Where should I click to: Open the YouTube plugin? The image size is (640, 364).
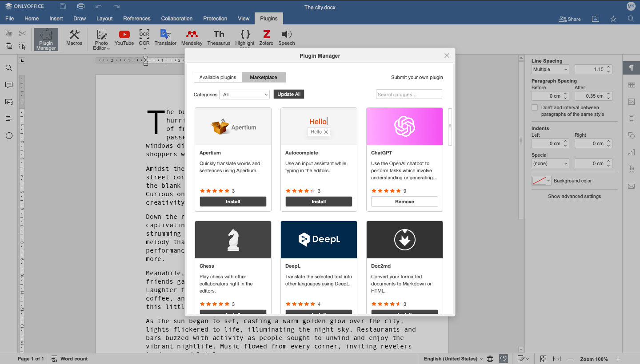click(124, 38)
